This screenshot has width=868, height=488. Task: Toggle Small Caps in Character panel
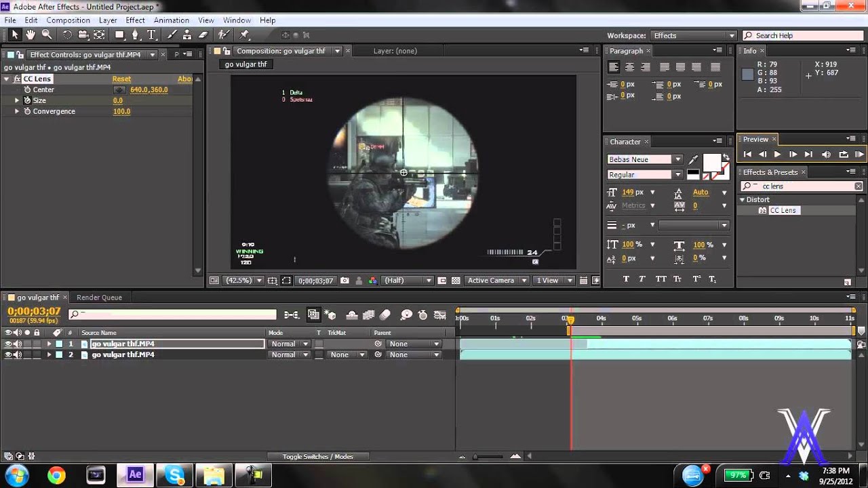[x=678, y=279]
